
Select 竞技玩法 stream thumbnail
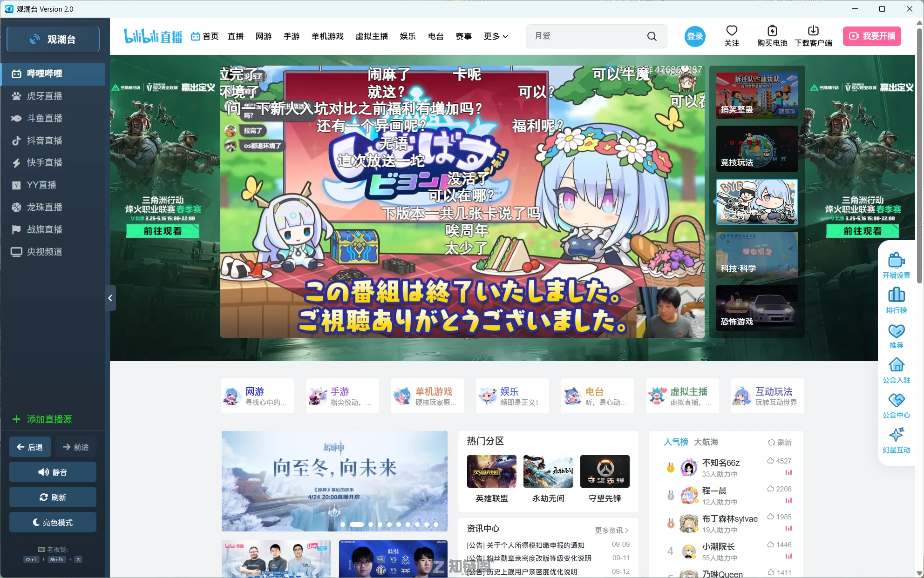(x=757, y=148)
